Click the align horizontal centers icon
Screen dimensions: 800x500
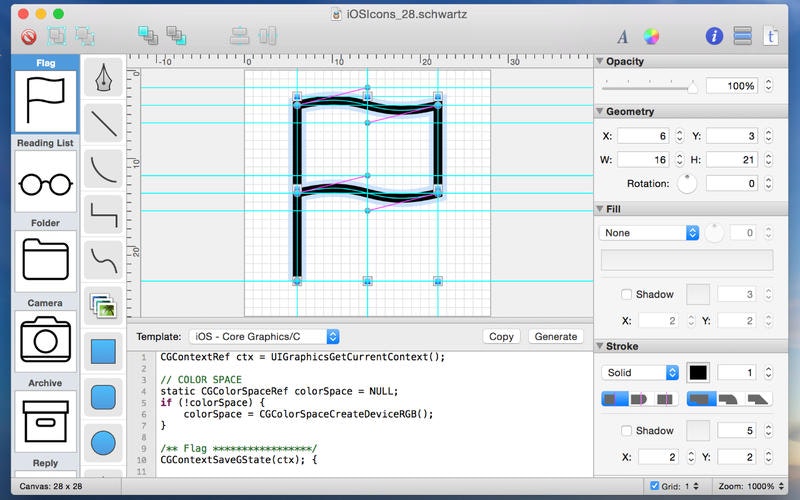point(267,36)
